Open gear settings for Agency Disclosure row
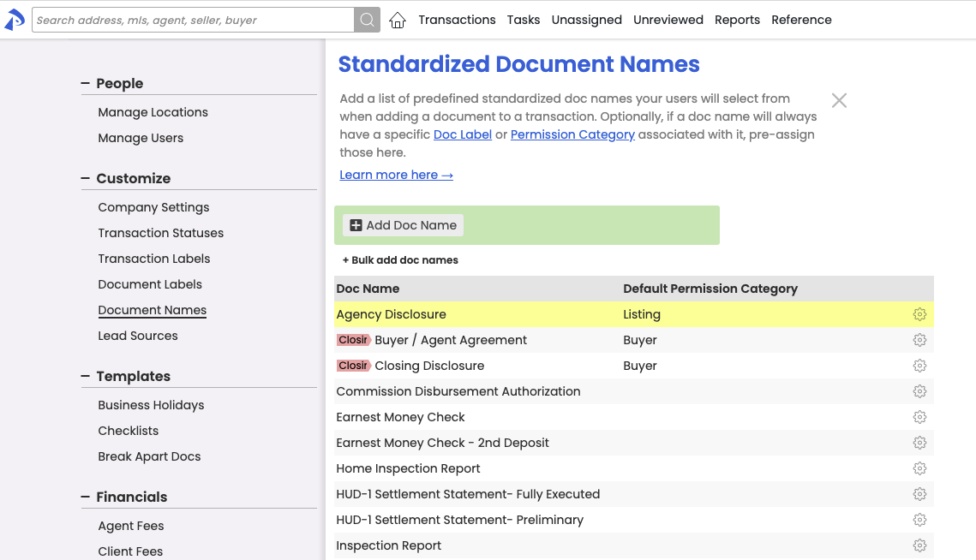976x560 pixels. 919,314
